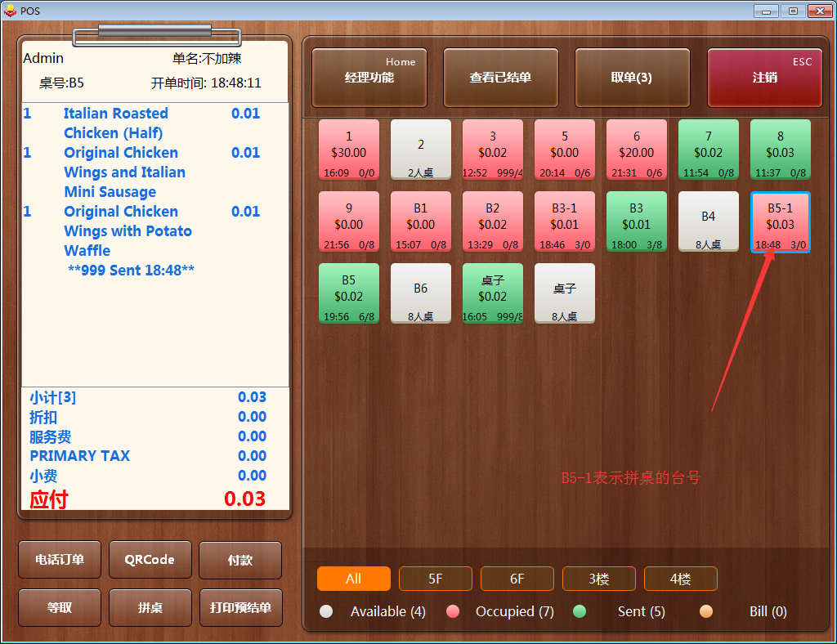Click 打印预结单 print pre-bill button
This screenshot has width=837, height=644.
(x=241, y=608)
